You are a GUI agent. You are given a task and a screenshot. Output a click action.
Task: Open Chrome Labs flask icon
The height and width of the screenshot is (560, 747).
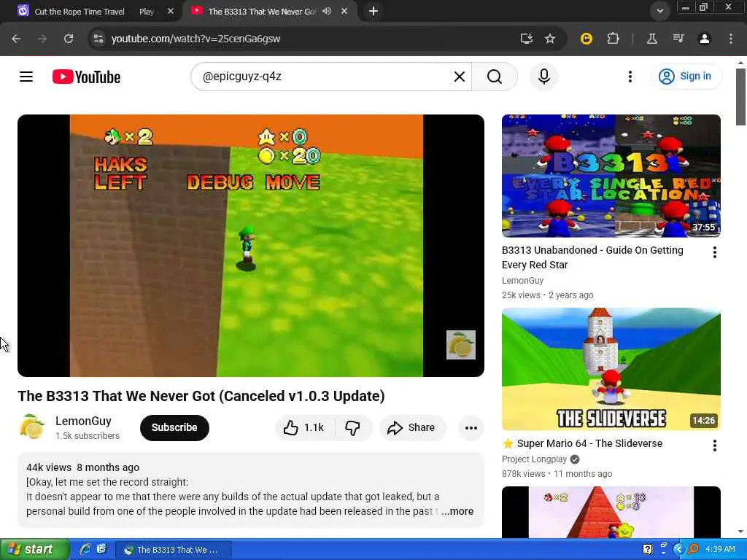click(x=651, y=39)
